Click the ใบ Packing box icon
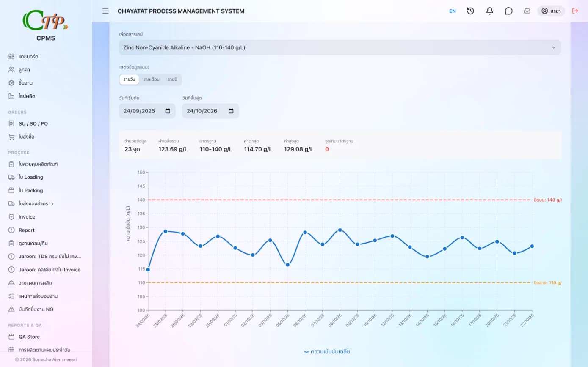This screenshot has height=367, width=588. [x=11, y=190]
